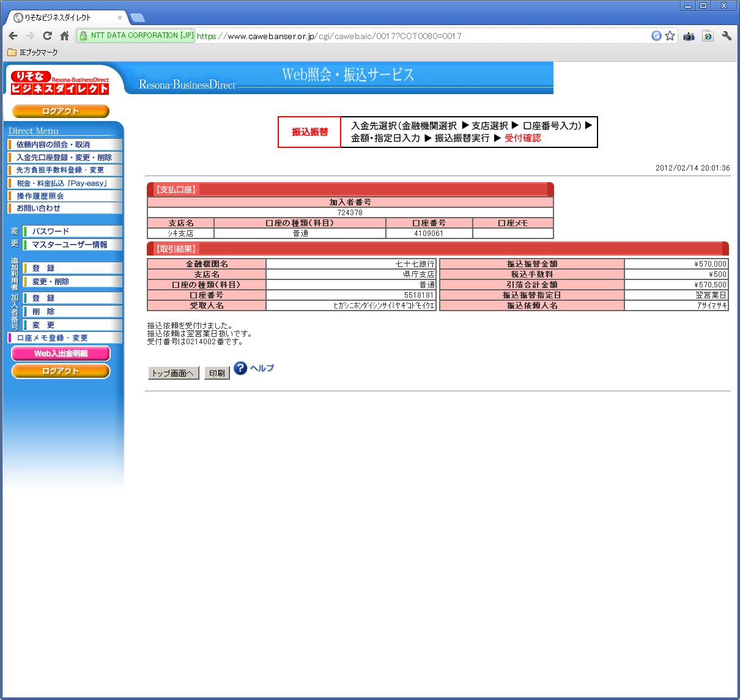This screenshot has height=700, width=740.
Task: Click account number 4109061 cell
Action: (x=429, y=234)
